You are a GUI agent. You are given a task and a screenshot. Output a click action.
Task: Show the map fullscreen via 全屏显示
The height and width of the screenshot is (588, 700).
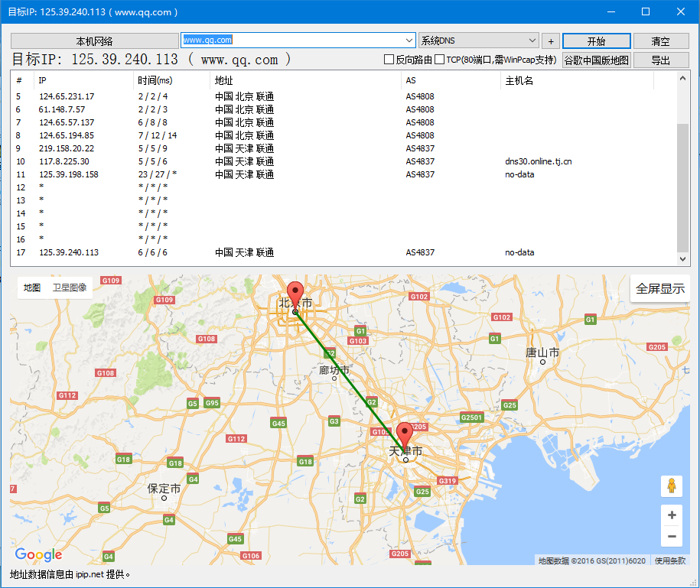click(x=659, y=288)
